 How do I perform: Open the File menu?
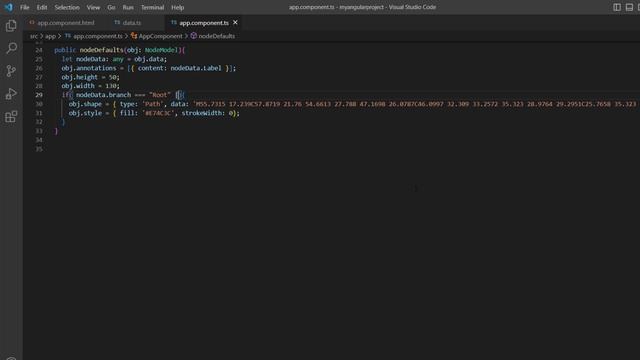click(24, 7)
